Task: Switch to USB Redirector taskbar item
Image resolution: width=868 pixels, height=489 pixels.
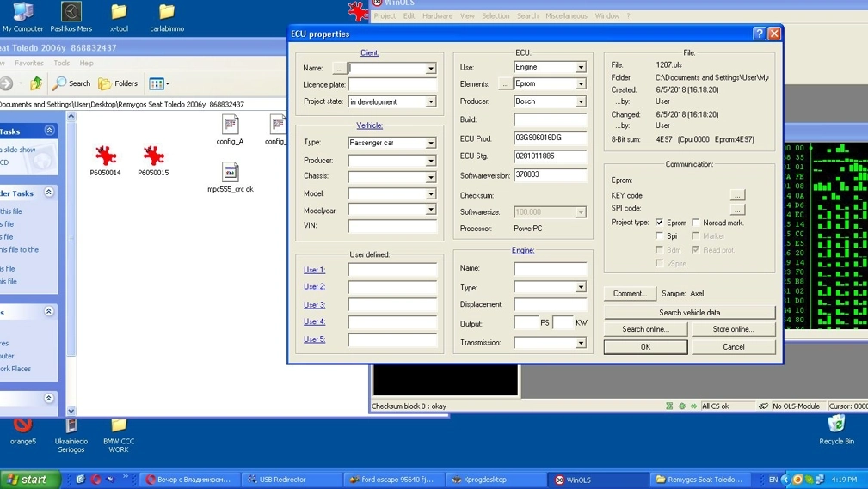Action: (292, 480)
